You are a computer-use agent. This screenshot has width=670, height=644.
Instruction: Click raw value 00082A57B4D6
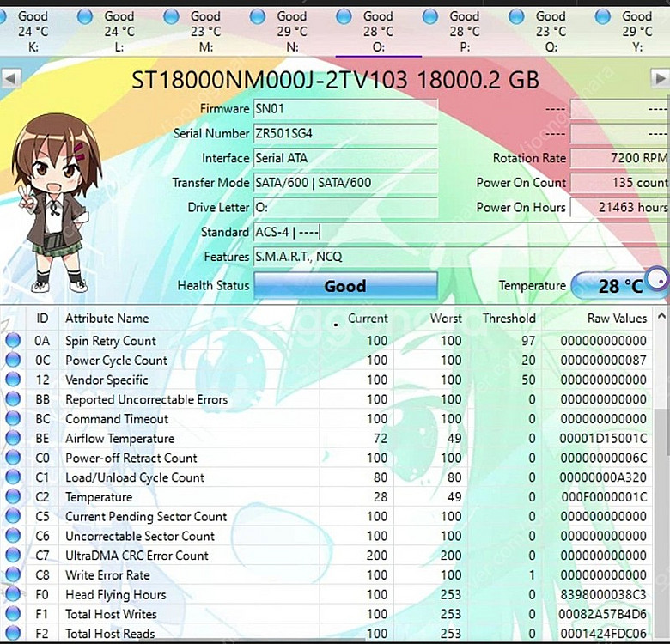point(603,614)
